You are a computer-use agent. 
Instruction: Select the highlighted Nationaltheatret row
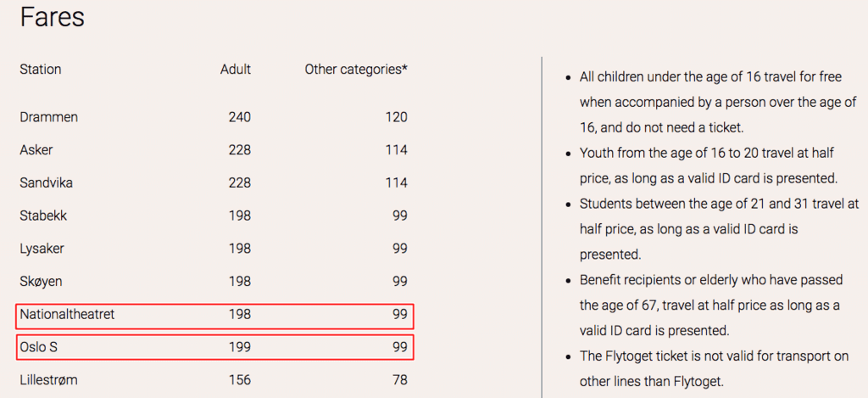tap(214, 316)
